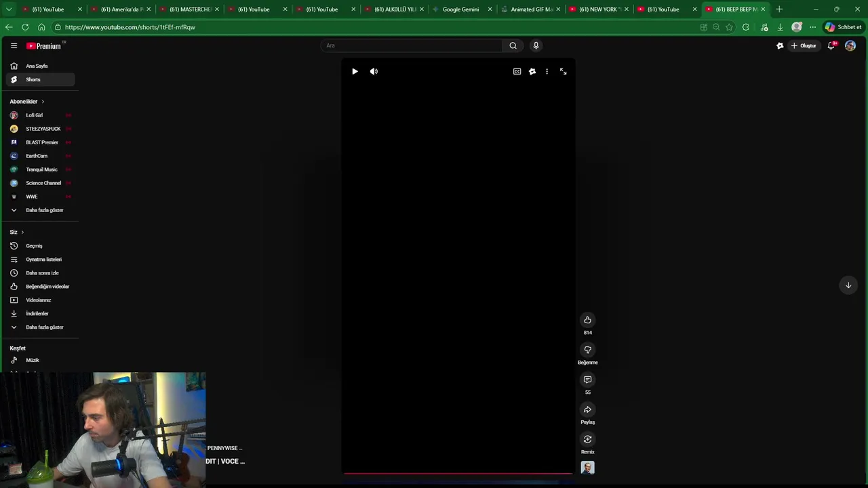Open the YouTube account avatar menu
The image size is (868, 488).
coord(850,45)
